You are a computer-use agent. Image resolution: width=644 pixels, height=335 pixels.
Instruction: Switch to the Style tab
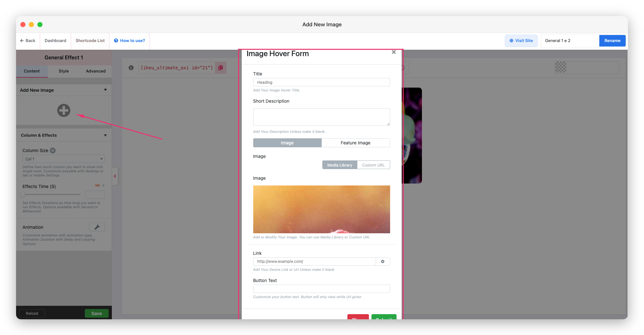(64, 71)
